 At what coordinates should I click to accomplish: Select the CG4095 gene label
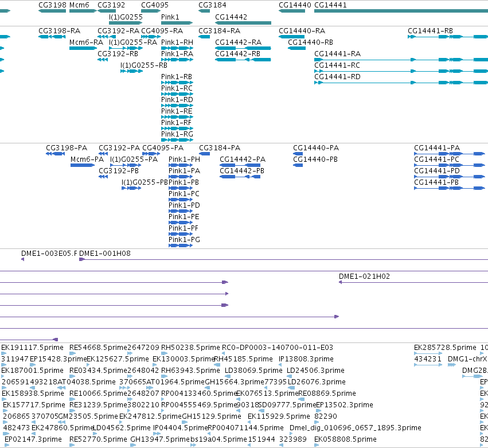(x=155, y=5)
